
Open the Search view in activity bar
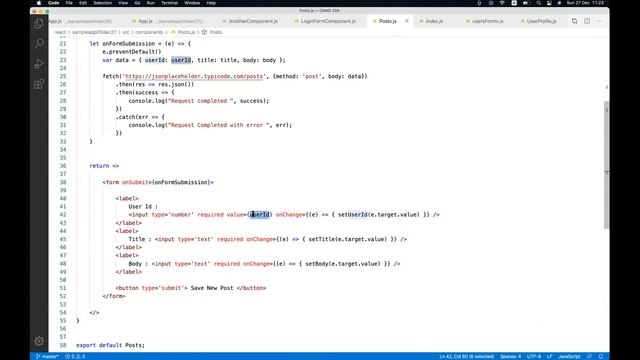(x=39, y=43)
